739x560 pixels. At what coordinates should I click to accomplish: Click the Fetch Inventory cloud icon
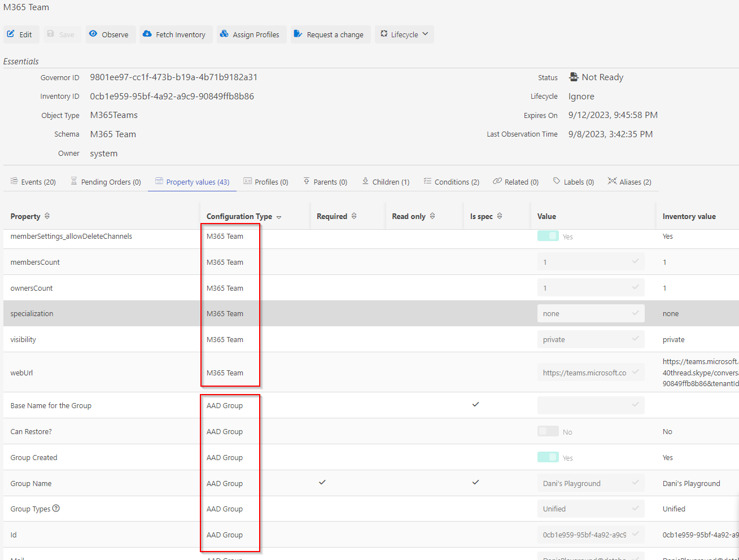point(147,34)
